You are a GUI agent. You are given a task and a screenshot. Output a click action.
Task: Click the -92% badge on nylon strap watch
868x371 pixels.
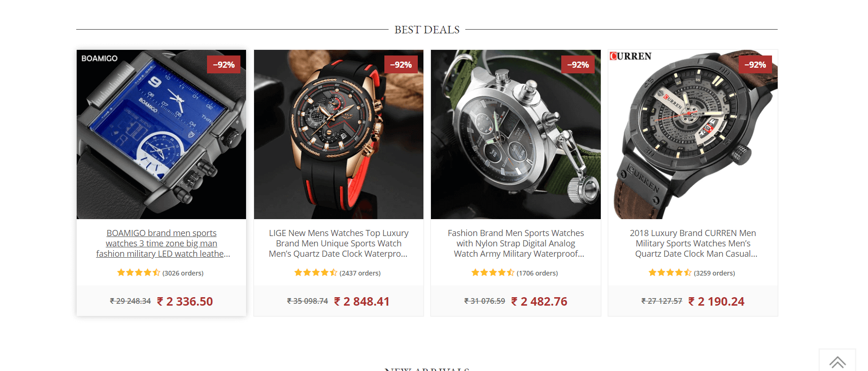coord(578,64)
